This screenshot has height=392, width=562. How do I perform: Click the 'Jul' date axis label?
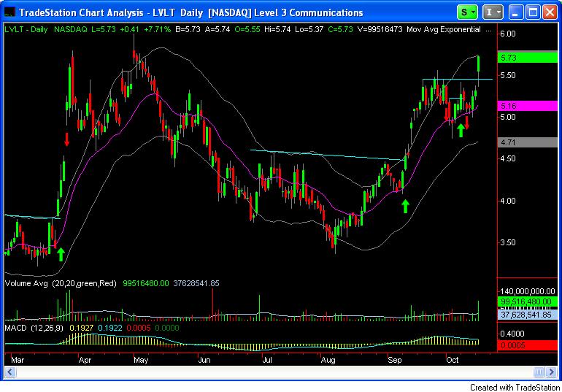[x=266, y=360]
